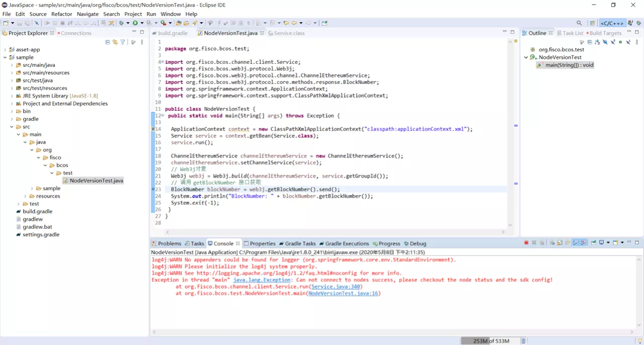Switch to the C/C++ perspective
This screenshot has height=345, width=644.
coord(612,23)
